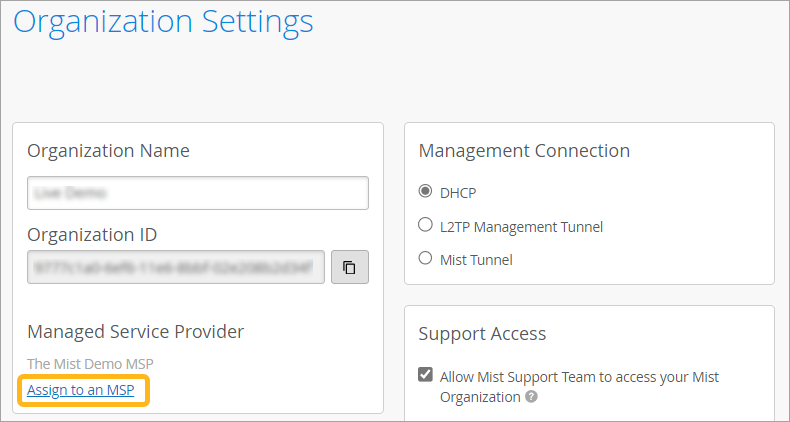This screenshot has width=790, height=422.
Task: Focus the Organization Name text field
Action: (198, 193)
